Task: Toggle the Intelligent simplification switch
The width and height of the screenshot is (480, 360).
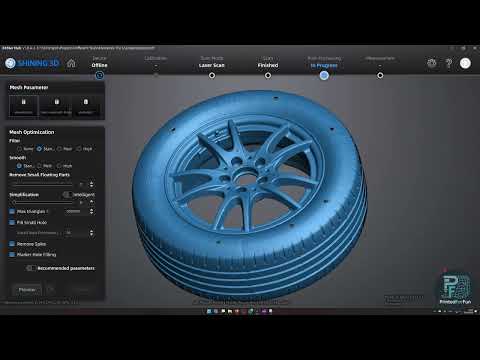Action: point(67,194)
